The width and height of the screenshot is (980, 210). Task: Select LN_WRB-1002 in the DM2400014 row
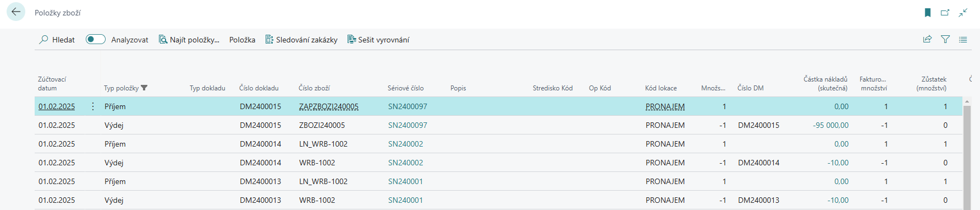coord(323,144)
